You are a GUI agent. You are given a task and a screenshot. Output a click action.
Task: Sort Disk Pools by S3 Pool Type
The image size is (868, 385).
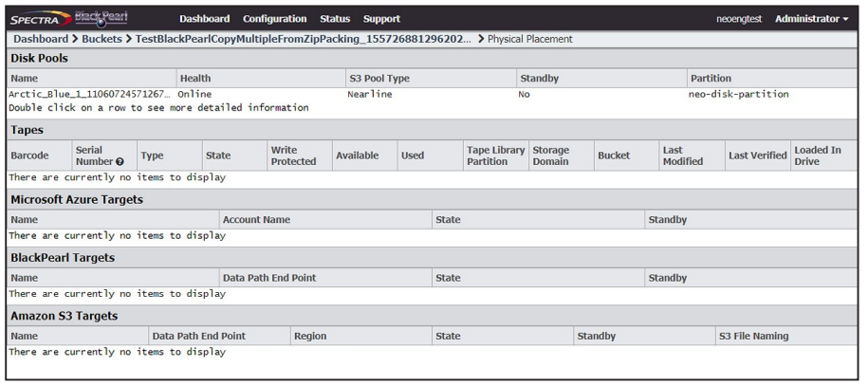432,79
